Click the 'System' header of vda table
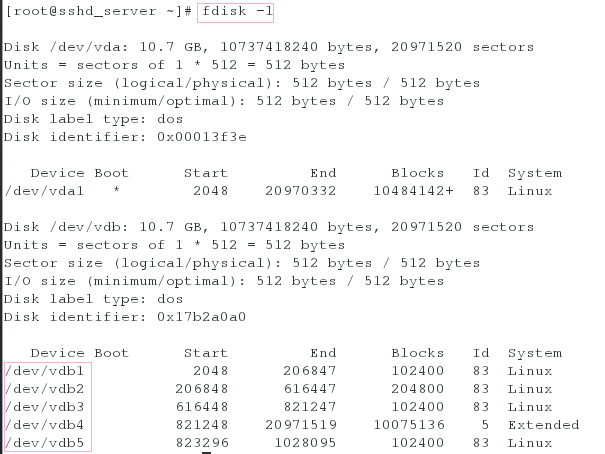Screen dimensions: 605x454 point(535,174)
